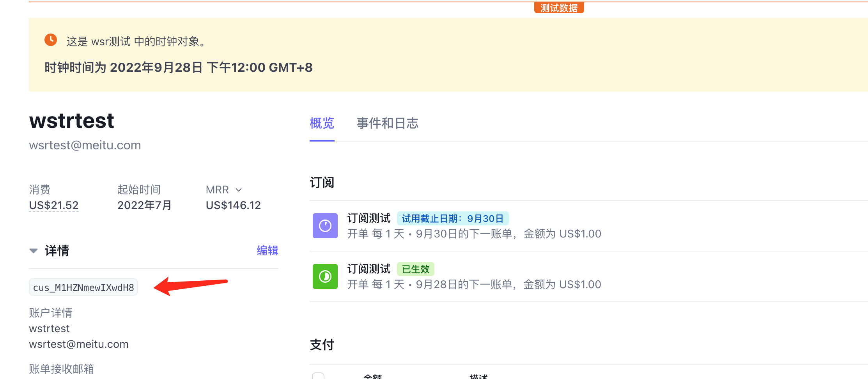Click the 已生效 status badge
Image resolution: width=868 pixels, height=379 pixels.
pyautogui.click(x=415, y=269)
